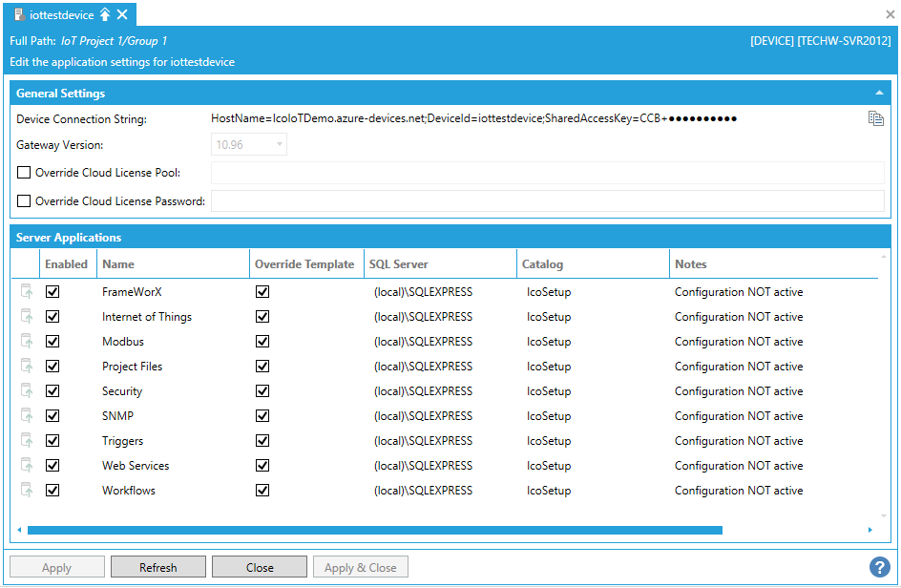The width and height of the screenshot is (901, 588).
Task: Click the upload icon beside FrameWorX row
Action: point(27,292)
